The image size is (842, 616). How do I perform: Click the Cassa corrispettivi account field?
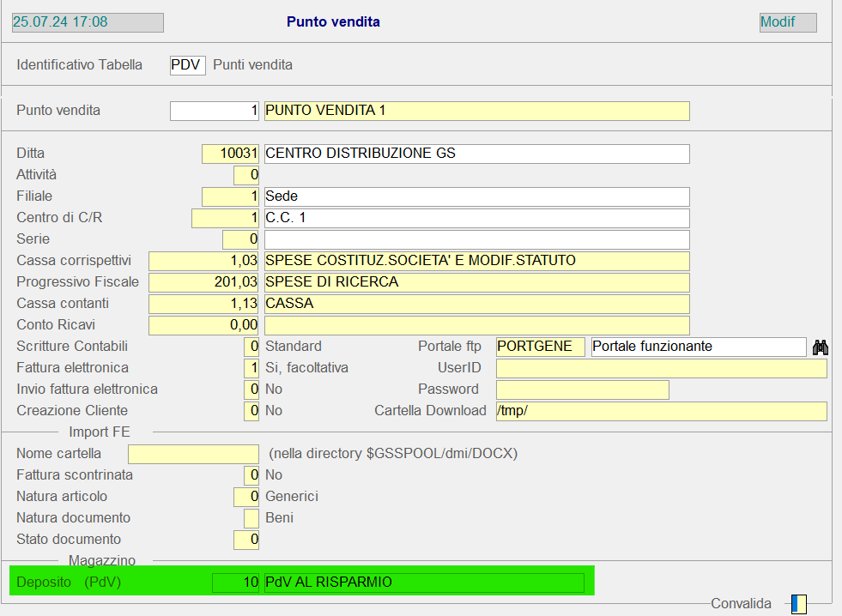pos(204,261)
